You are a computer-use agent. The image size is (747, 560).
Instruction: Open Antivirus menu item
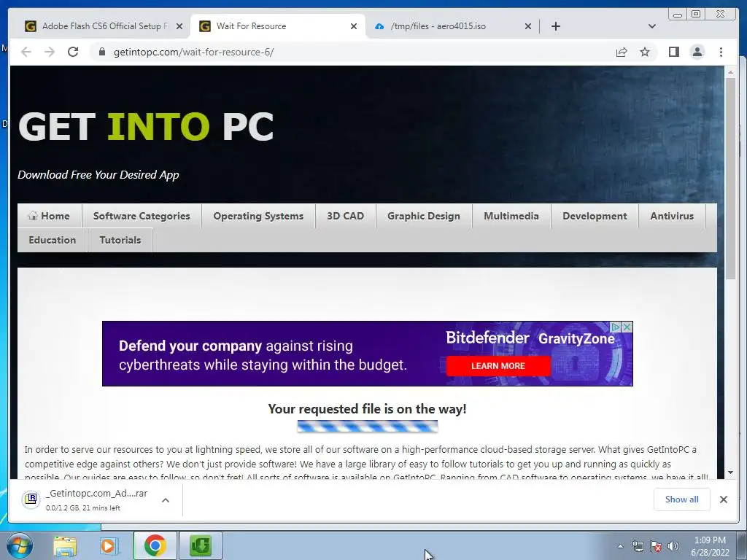click(x=672, y=216)
